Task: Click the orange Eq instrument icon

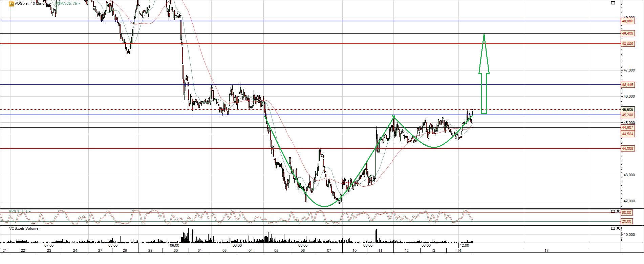Action: (12, 3)
